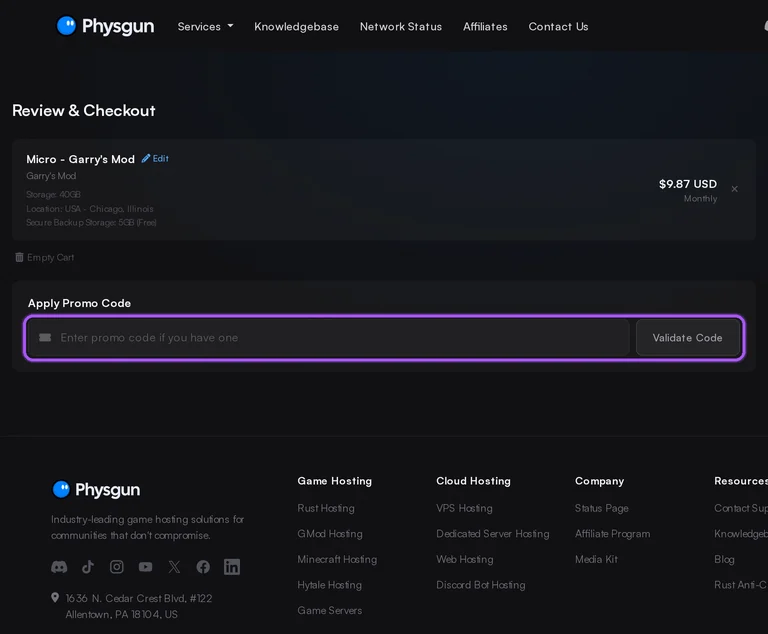Viewport: 768px width, 634px height.
Task: Click the Review & Checkout heading
Action: click(84, 110)
